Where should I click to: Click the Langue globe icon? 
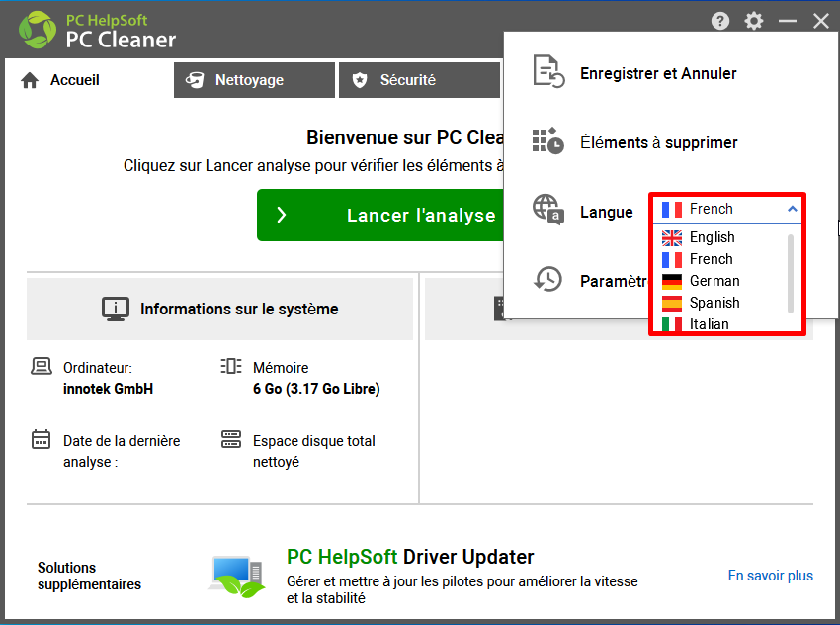tap(547, 209)
